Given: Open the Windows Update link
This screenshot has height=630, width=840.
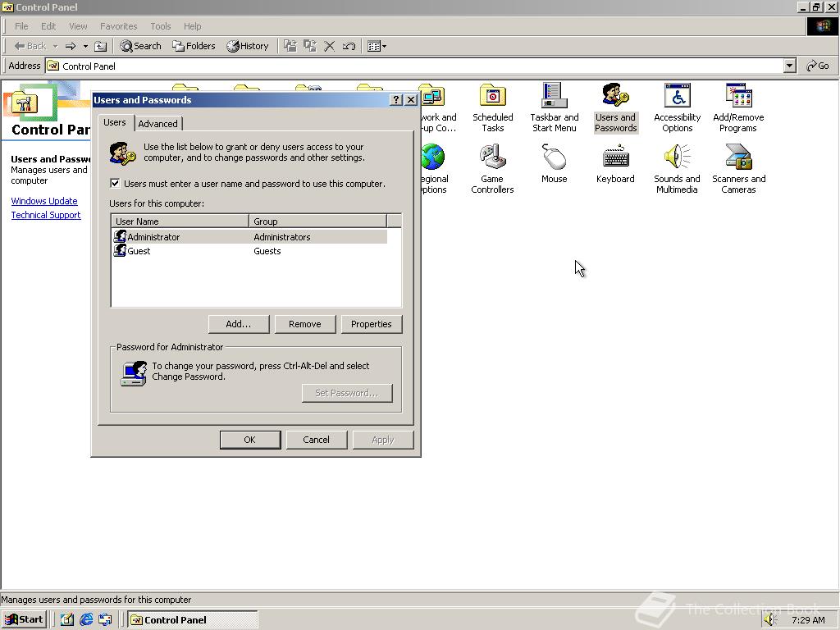Looking at the screenshot, I should click(x=44, y=201).
